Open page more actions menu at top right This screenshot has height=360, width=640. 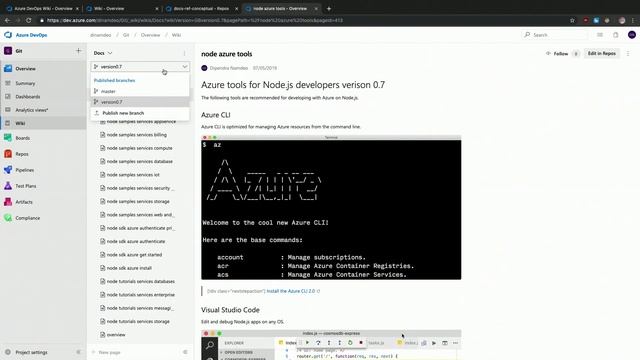coord(628,53)
